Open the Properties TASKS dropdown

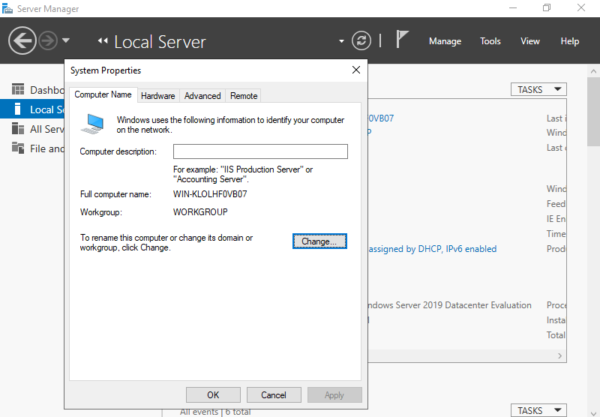[x=538, y=90]
